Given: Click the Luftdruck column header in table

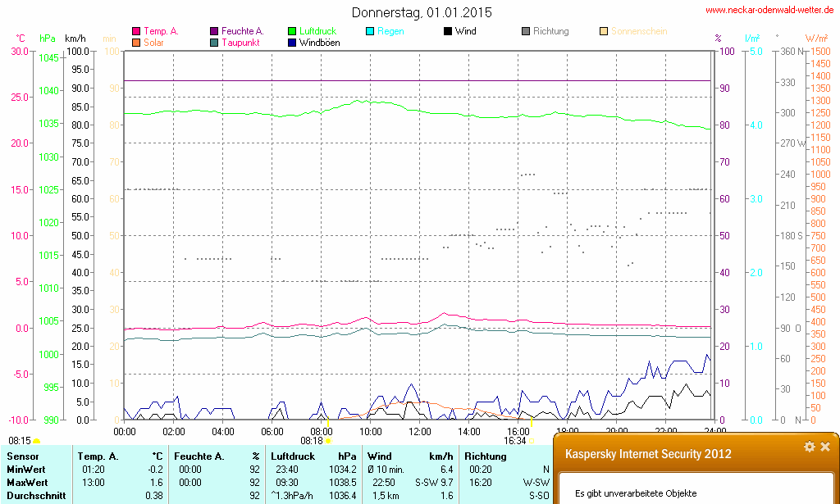Looking at the screenshot, I should 294,456.
